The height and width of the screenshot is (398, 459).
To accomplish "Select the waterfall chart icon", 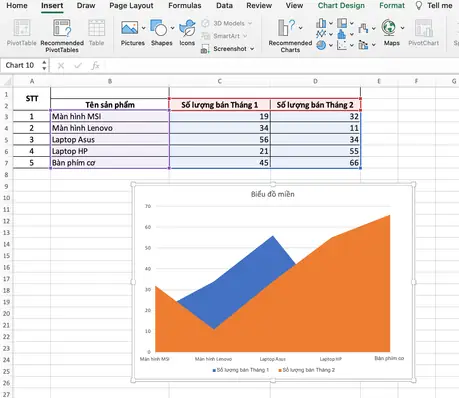I will click(x=363, y=28).
